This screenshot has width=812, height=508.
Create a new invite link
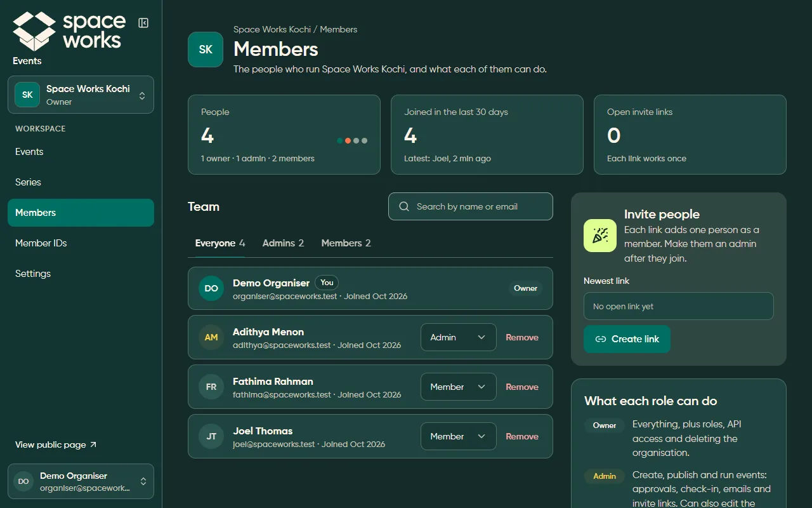627,339
